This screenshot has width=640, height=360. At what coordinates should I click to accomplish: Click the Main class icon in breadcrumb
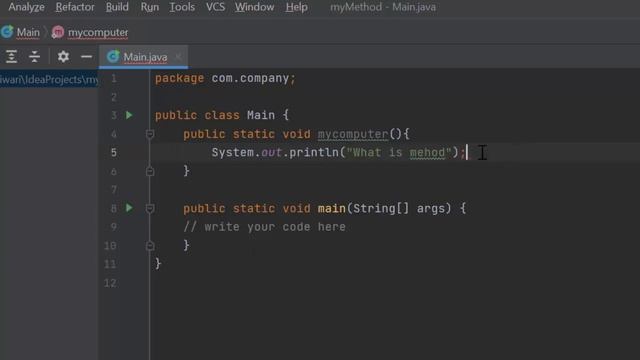7,32
